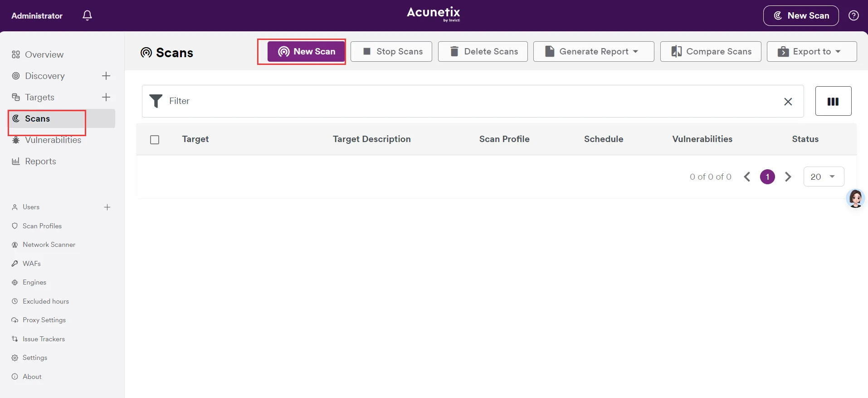Click the Scan Profile column header
868x398 pixels.
point(504,139)
